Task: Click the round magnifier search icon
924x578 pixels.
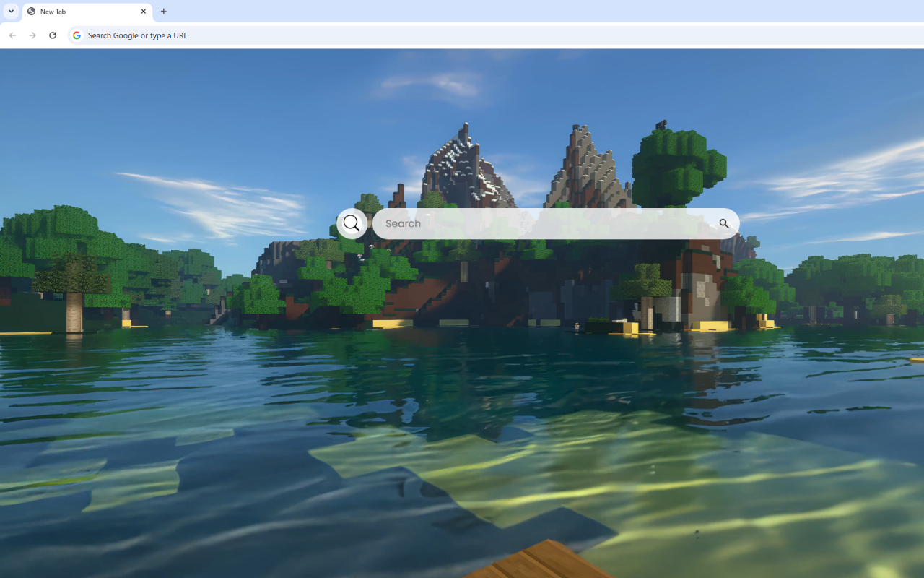Action: click(x=352, y=223)
